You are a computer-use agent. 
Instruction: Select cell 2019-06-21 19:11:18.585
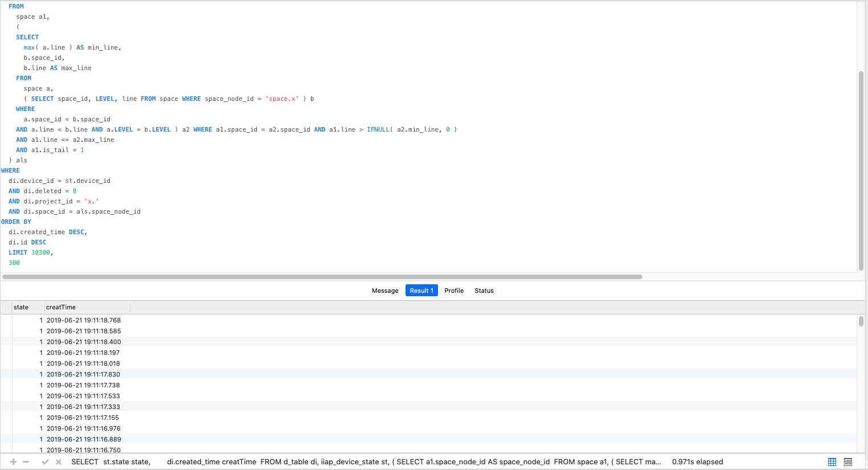pos(84,331)
